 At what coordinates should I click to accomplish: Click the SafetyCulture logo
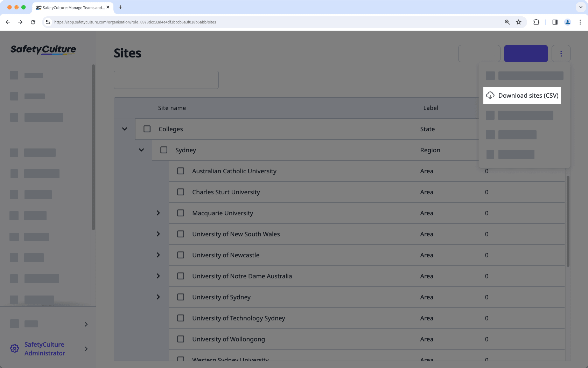tap(43, 50)
